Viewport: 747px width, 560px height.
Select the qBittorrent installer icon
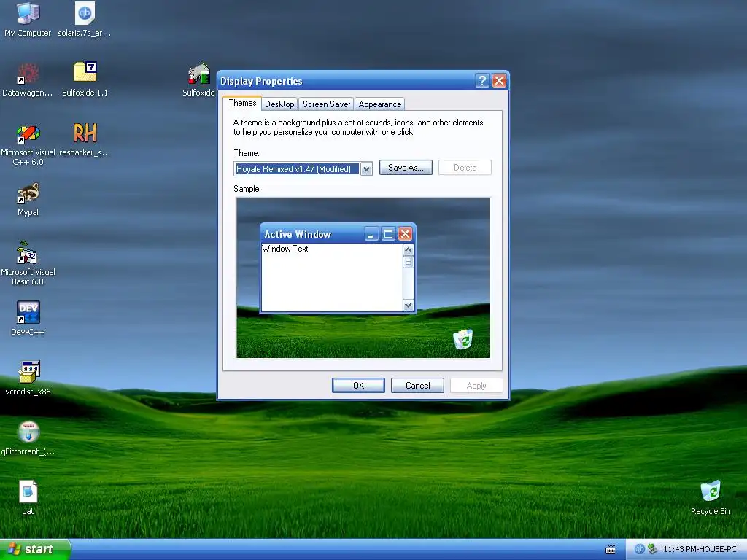pyautogui.click(x=28, y=438)
